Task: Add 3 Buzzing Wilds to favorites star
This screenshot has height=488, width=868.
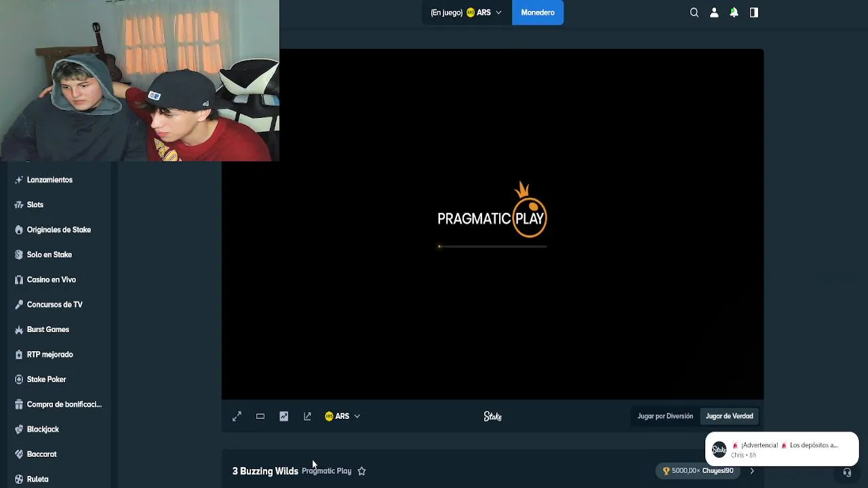Action: point(361,471)
